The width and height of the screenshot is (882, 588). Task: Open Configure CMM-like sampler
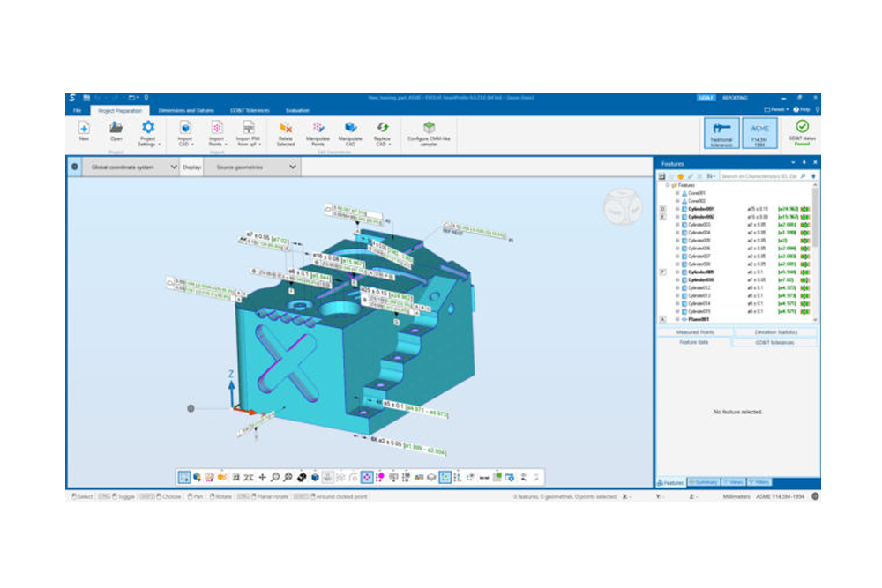[429, 129]
